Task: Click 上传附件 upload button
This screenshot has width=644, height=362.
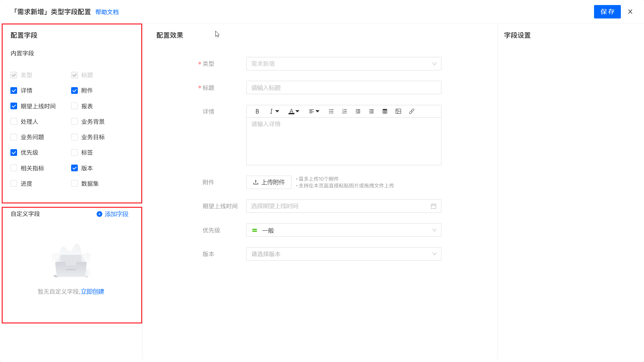Action: (269, 182)
